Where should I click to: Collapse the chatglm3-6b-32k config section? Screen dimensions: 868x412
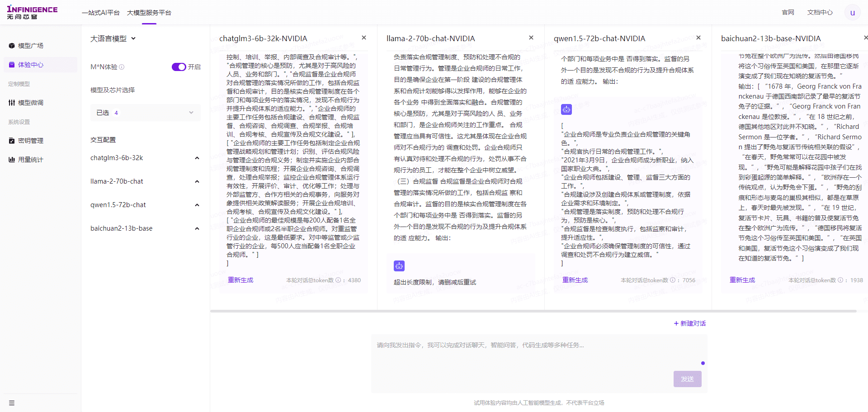click(x=197, y=158)
